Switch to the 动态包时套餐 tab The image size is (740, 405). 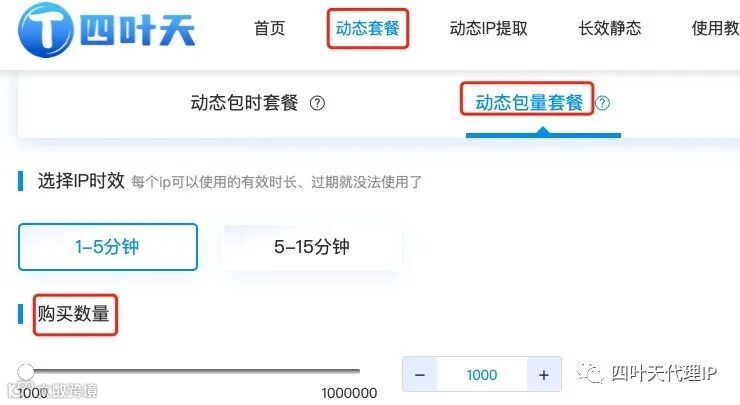[x=244, y=103]
